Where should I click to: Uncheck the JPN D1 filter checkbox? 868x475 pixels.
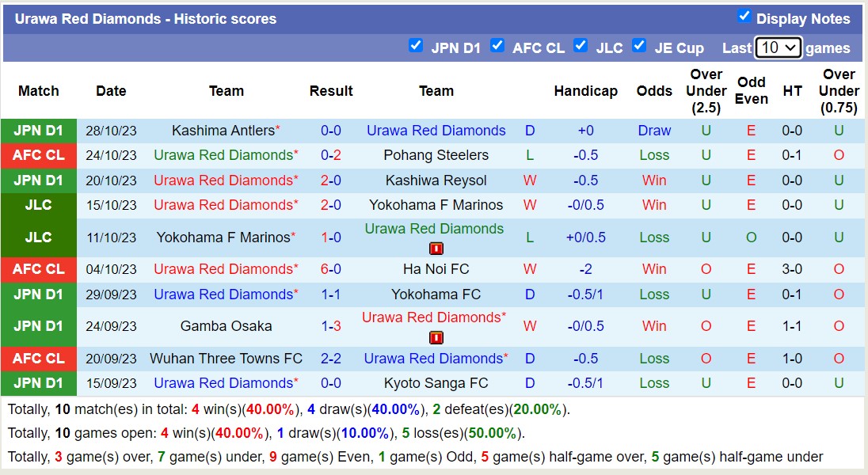[x=416, y=46]
